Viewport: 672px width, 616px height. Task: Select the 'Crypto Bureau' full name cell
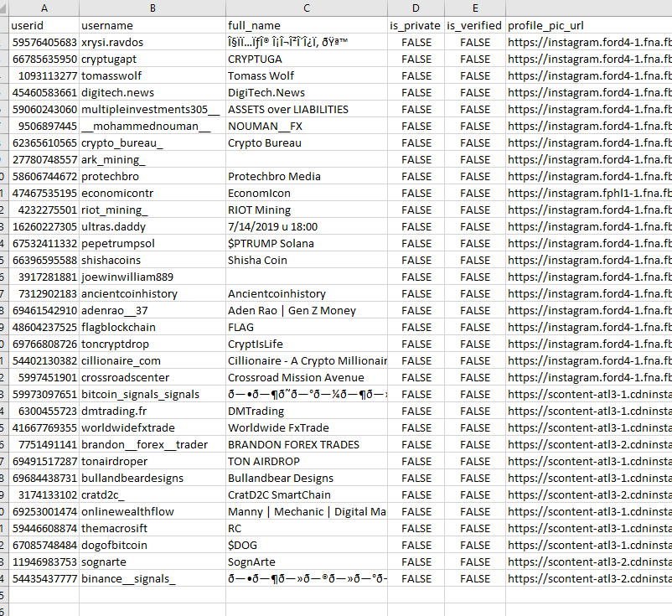307,142
